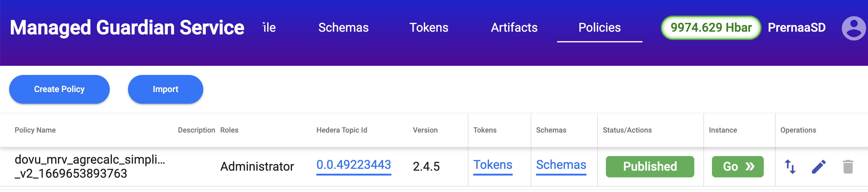Click the 9974.629 Hbar balance badge

tap(711, 28)
